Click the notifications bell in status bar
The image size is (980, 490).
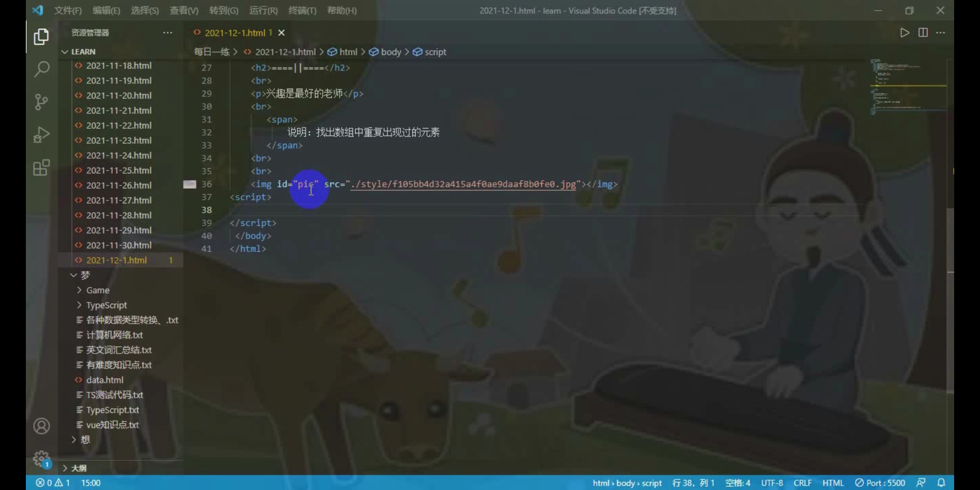941,482
